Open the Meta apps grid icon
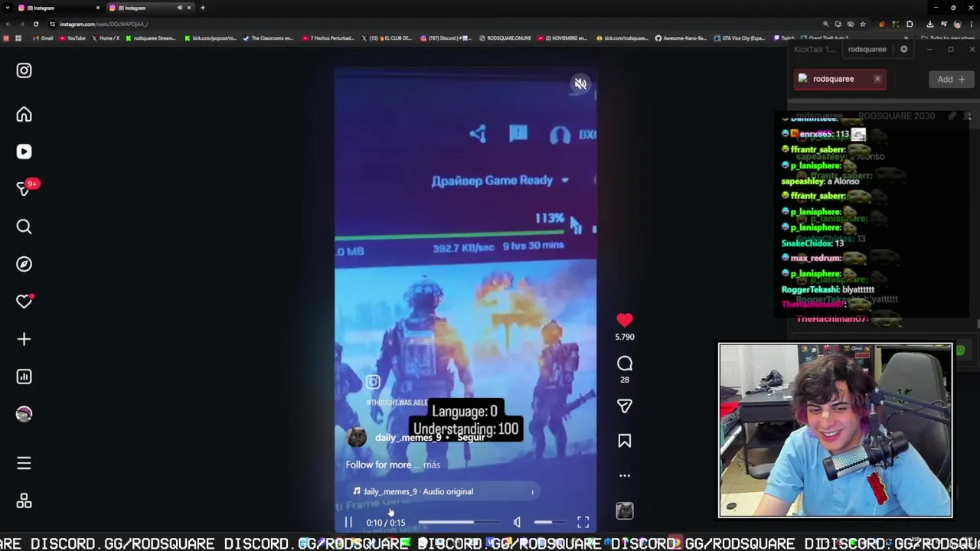 (x=24, y=501)
